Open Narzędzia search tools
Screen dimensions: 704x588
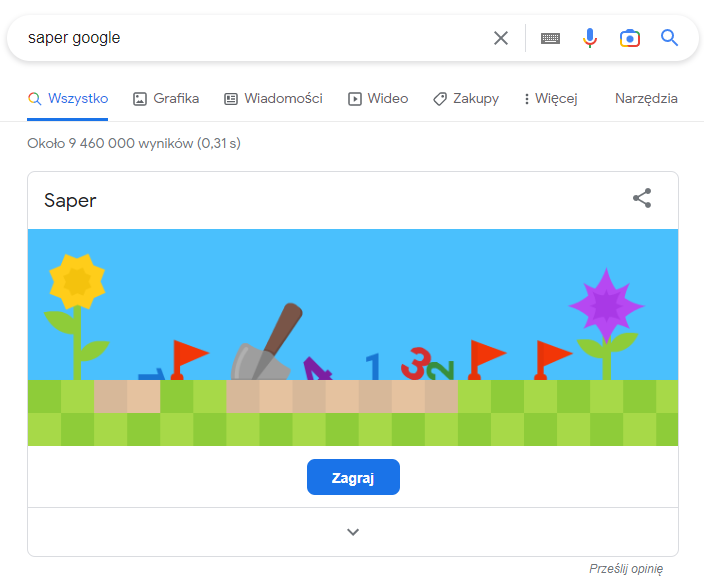point(646,98)
